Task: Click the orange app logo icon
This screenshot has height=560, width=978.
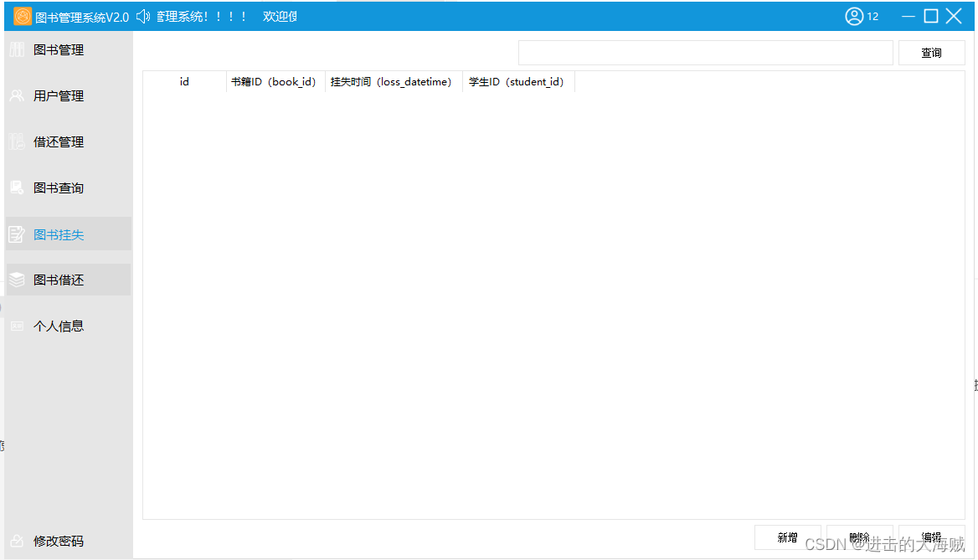Action: coord(23,16)
